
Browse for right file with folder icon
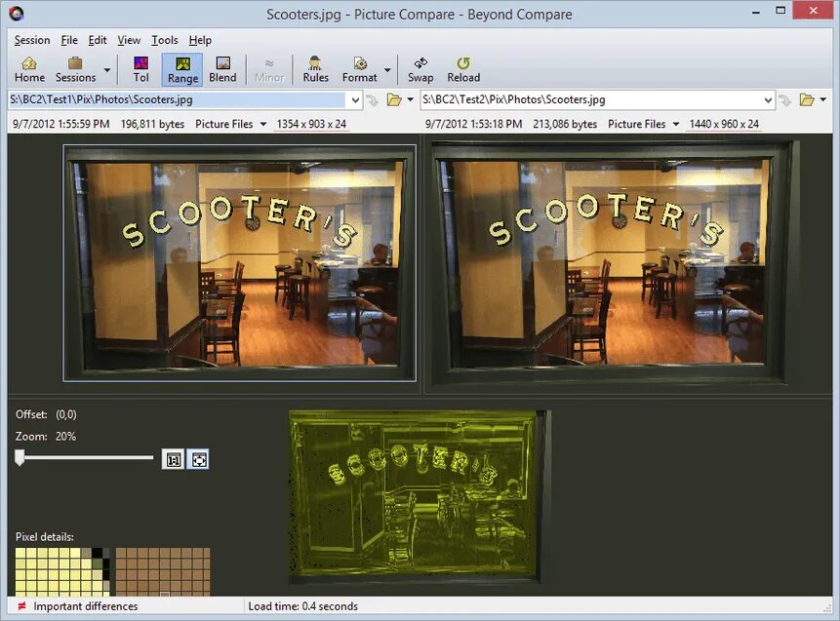tap(807, 99)
